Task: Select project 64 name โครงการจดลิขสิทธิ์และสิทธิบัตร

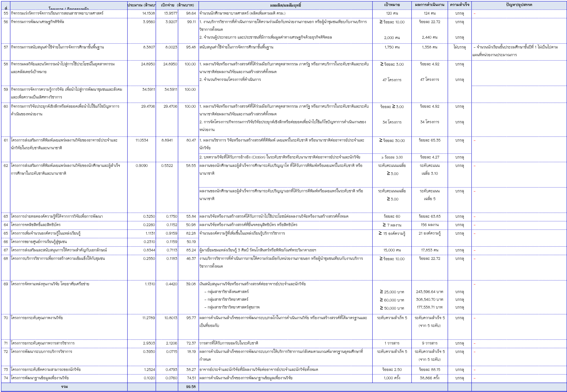Action: (36, 225)
